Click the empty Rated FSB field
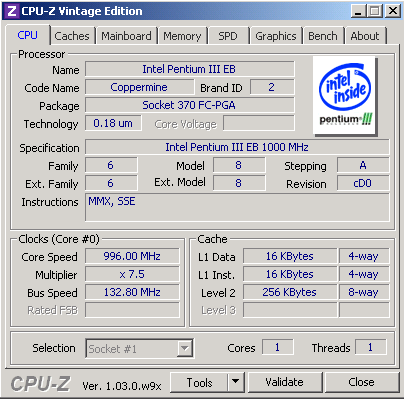This screenshot has width=404, height=399. [x=132, y=310]
